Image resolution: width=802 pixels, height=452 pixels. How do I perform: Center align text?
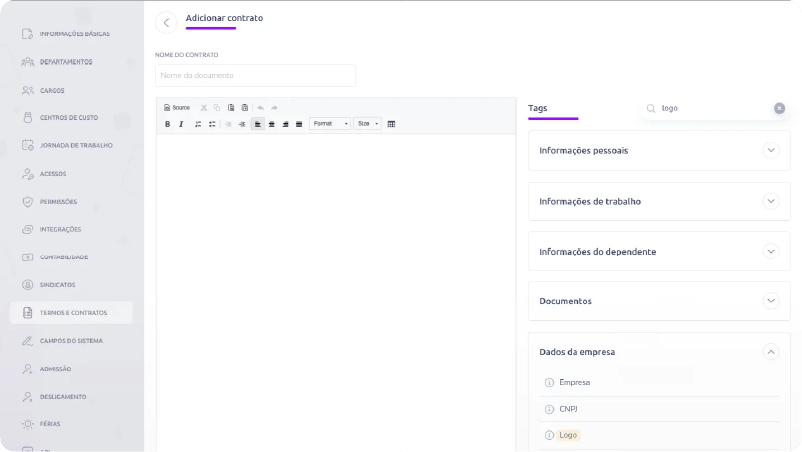click(272, 124)
